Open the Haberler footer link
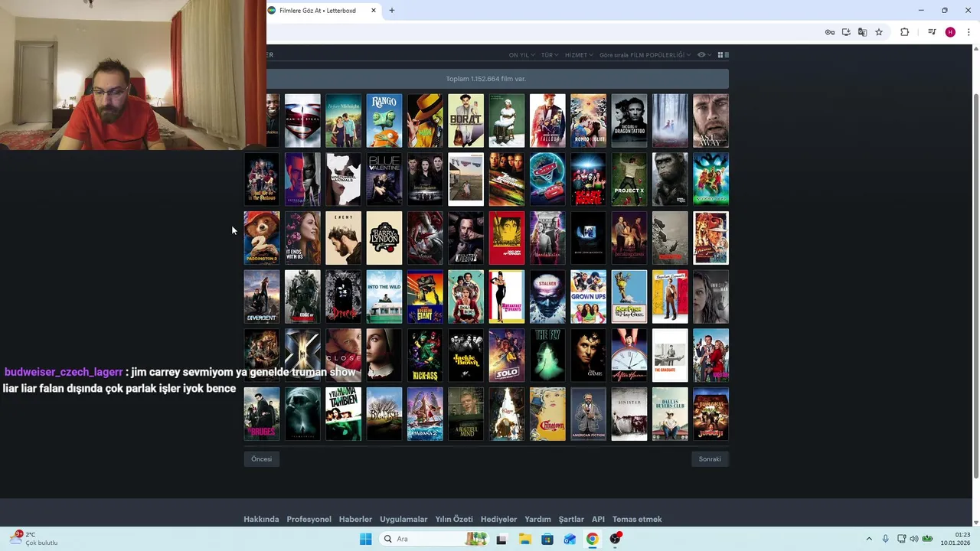This screenshot has height=551, width=980. (355, 519)
